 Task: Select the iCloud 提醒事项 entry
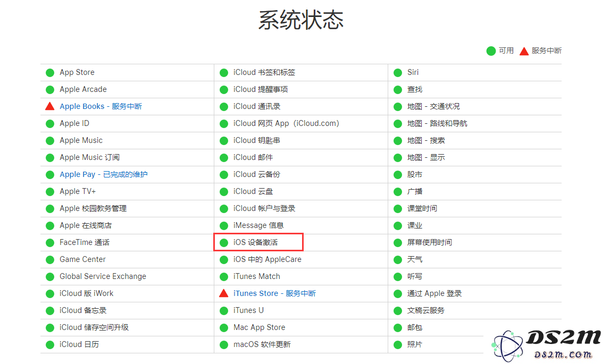[261, 89]
